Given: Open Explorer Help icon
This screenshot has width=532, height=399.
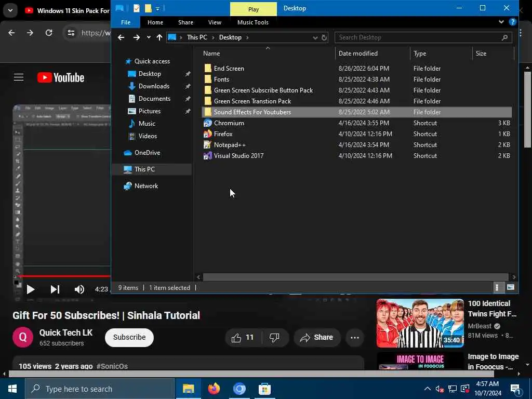Looking at the screenshot, I should click(x=513, y=22).
